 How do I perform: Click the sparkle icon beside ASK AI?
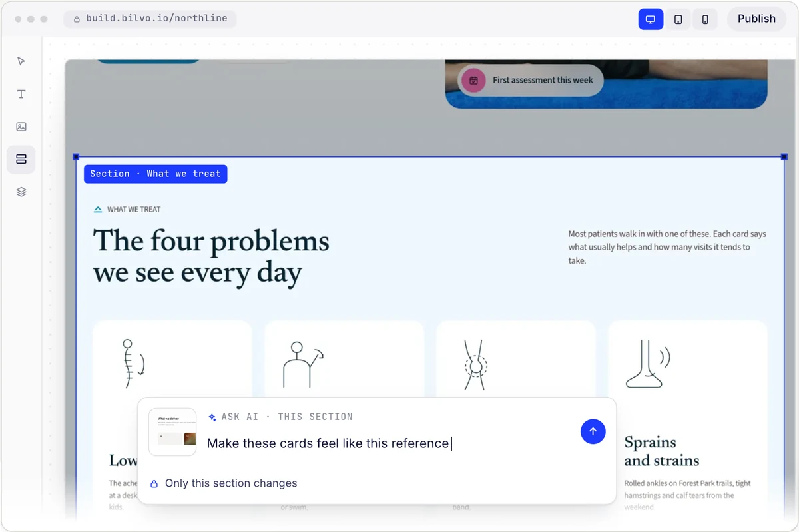(x=212, y=417)
